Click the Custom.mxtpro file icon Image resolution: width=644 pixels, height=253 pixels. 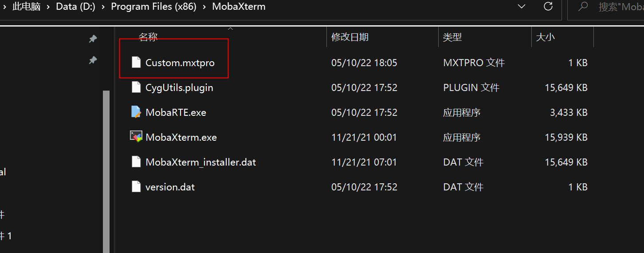(x=136, y=63)
